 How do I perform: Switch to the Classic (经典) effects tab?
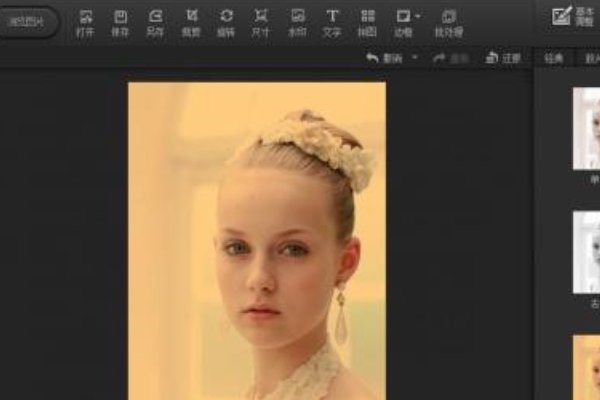click(x=554, y=59)
